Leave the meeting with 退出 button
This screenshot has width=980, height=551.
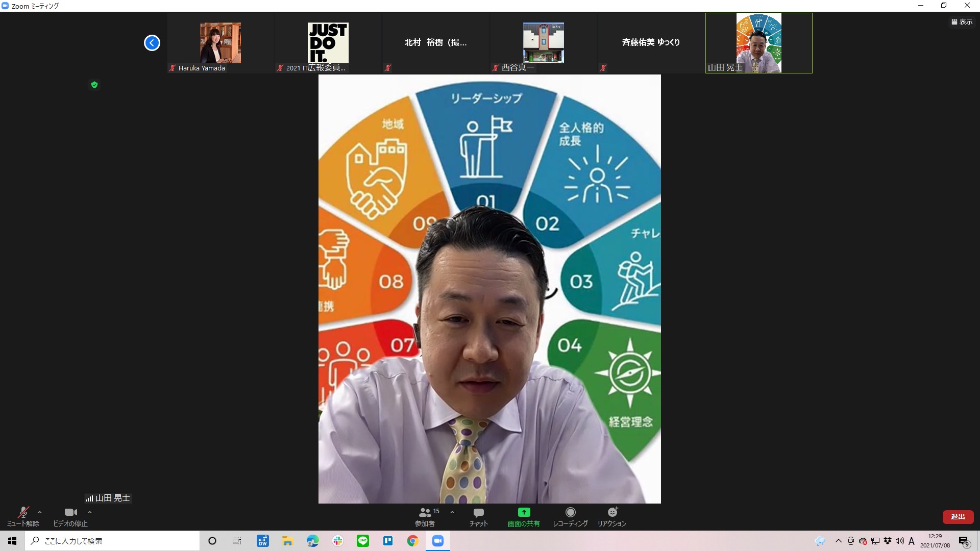(958, 517)
